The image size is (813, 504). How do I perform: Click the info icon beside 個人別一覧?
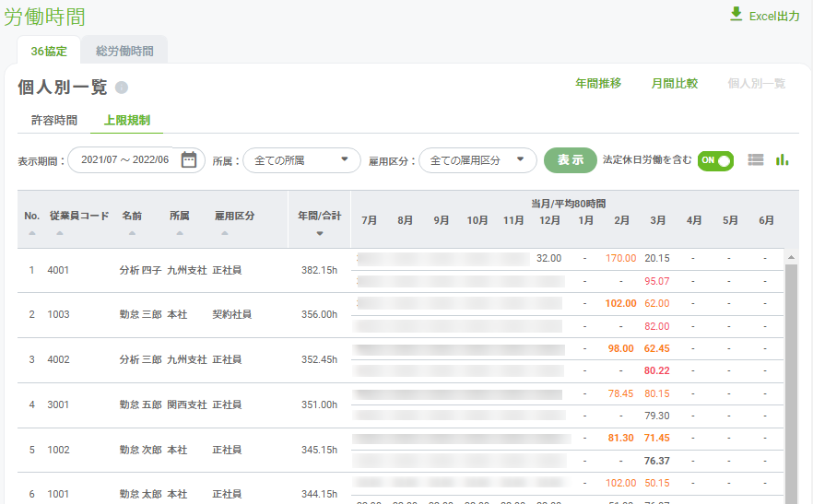click(122, 88)
